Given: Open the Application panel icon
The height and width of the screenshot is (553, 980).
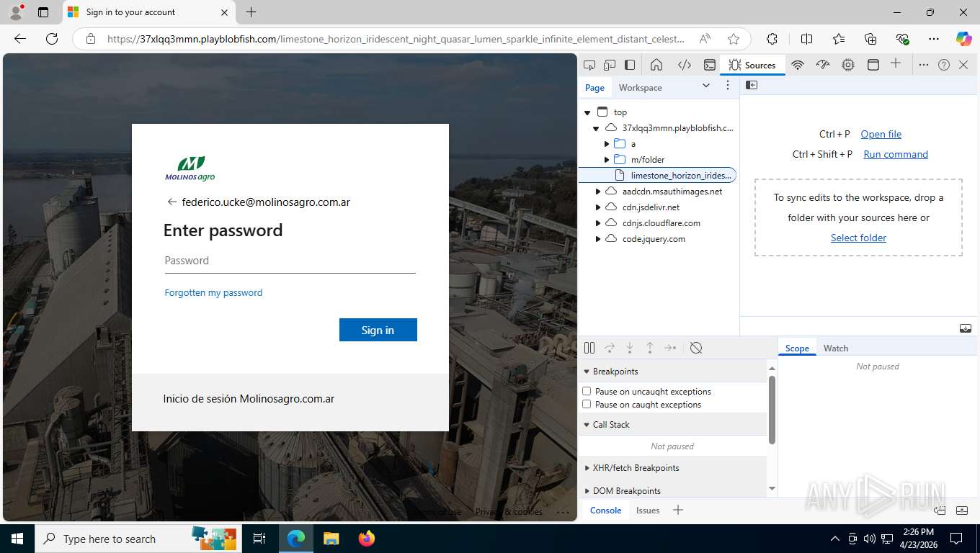Looking at the screenshot, I should pyautogui.click(x=873, y=65).
